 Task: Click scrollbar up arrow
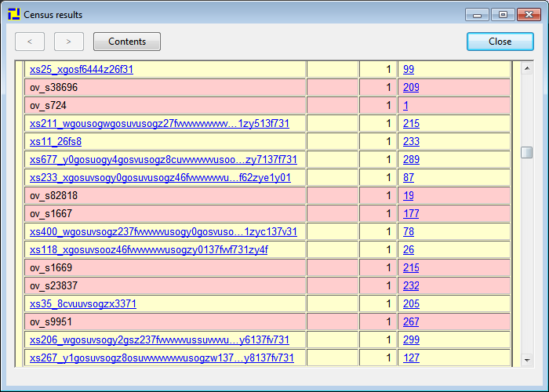tap(526, 69)
